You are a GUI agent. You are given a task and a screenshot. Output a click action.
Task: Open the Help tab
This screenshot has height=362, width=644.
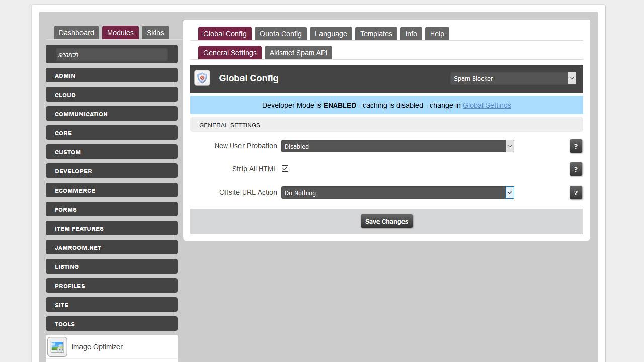437,34
